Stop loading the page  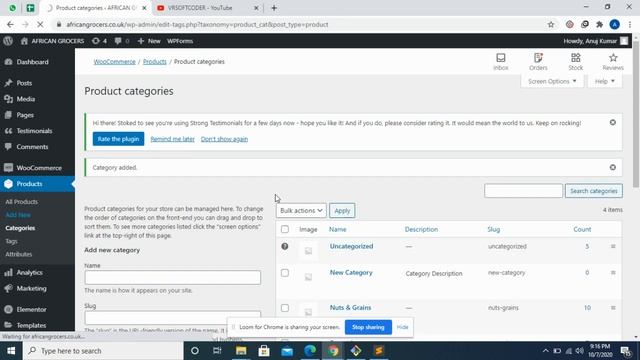coord(40,24)
